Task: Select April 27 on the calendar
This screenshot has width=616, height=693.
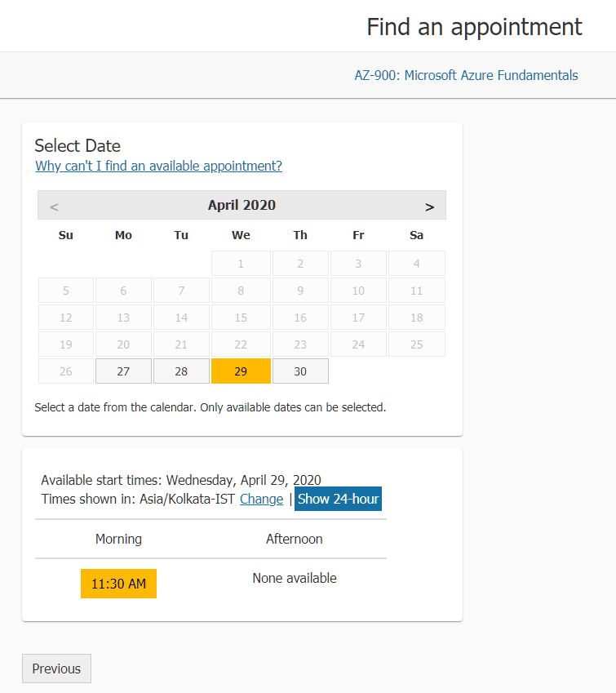Action: pyautogui.click(x=123, y=371)
